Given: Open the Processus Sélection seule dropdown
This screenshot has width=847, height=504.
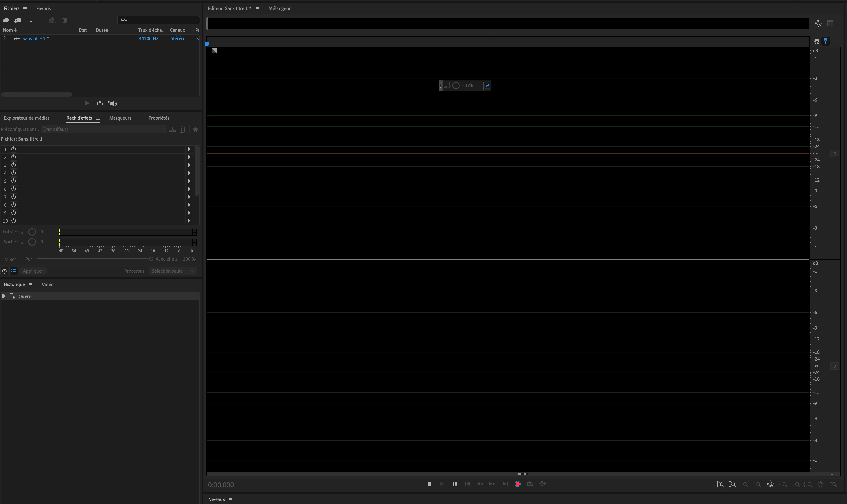Looking at the screenshot, I should [x=173, y=271].
